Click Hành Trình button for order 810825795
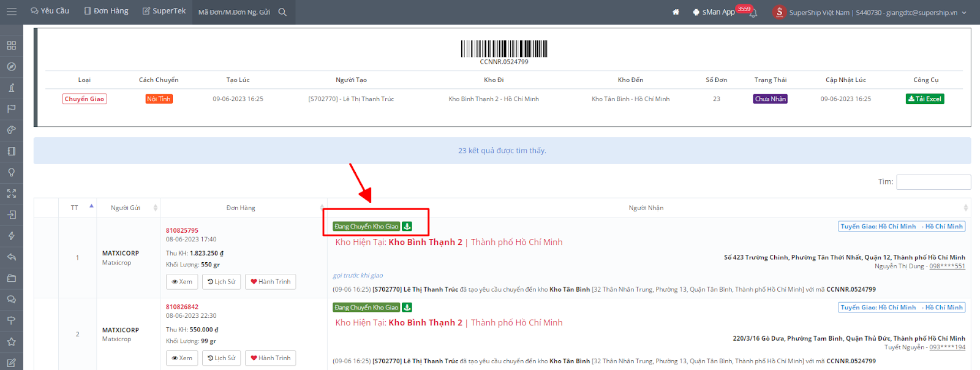Screen dimensions: 980x370 point(271,282)
